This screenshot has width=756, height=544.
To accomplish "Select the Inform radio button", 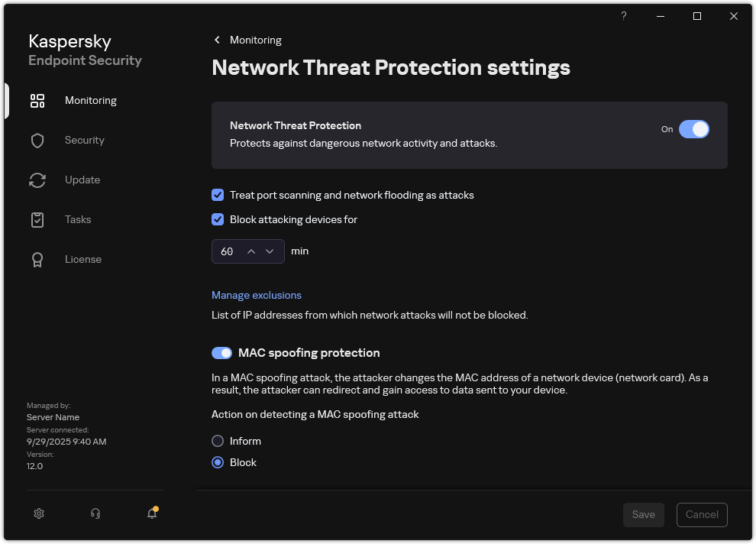I will (x=218, y=441).
